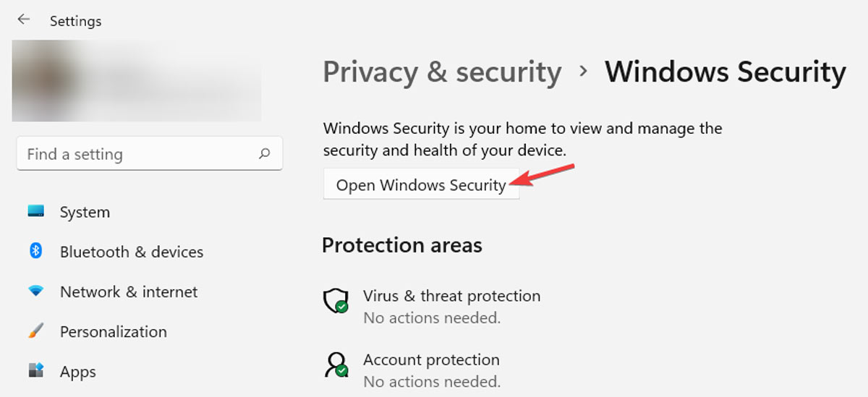The height and width of the screenshot is (397, 868).
Task: Select the Apps icon in sidebar
Action: point(36,371)
